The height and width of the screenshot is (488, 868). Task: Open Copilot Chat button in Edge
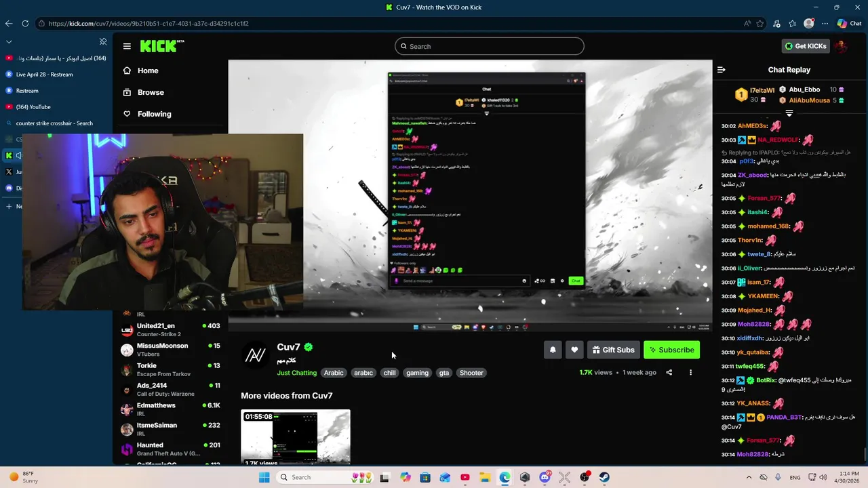click(849, 23)
